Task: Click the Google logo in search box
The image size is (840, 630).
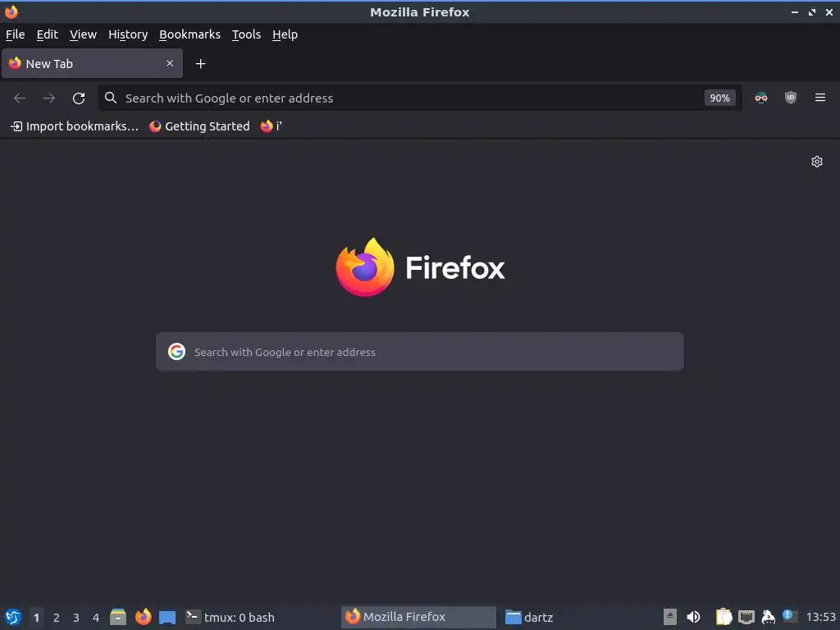Action: (177, 351)
